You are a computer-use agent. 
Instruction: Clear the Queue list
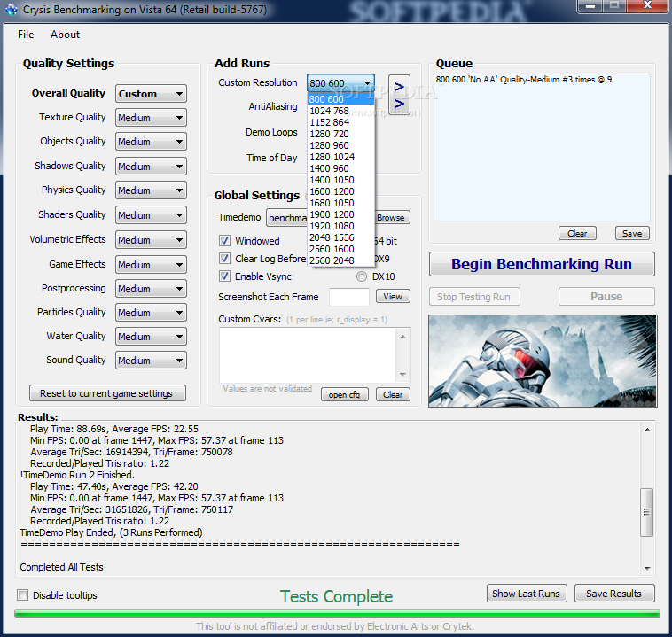point(577,234)
